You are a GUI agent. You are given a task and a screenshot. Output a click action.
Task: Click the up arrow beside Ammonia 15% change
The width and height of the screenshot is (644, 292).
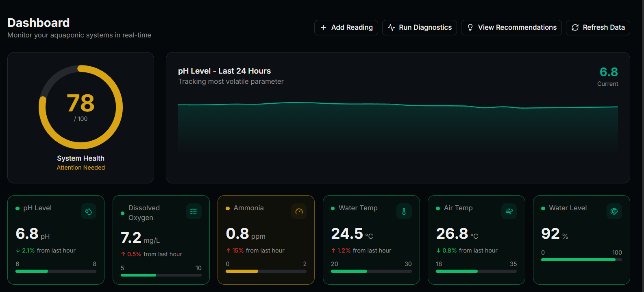[x=228, y=251]
